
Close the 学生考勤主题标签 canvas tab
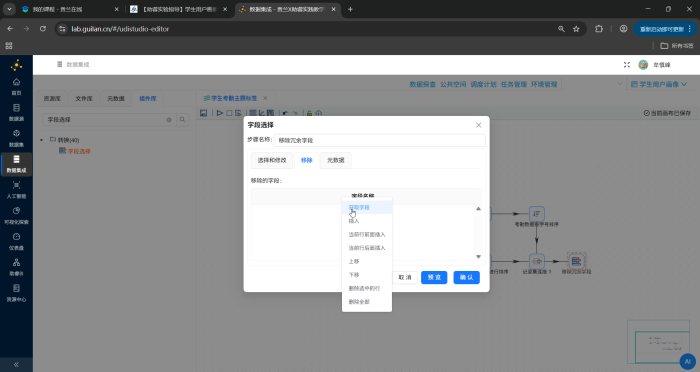point(265,98)
